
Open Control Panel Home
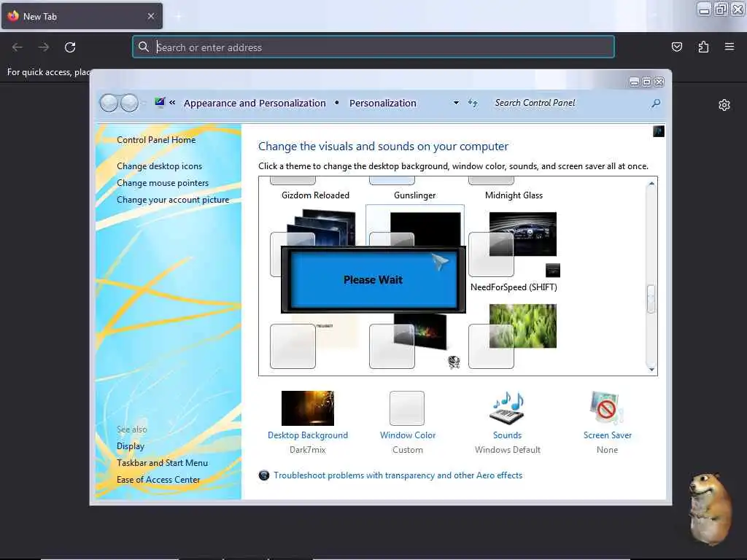point(156,140)
